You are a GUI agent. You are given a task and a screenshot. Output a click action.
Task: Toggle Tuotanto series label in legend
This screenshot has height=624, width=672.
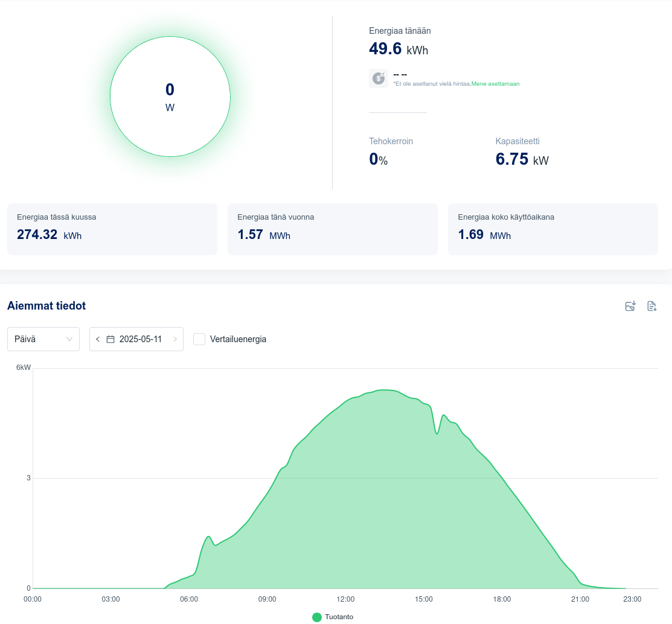[x=339, y=617]
